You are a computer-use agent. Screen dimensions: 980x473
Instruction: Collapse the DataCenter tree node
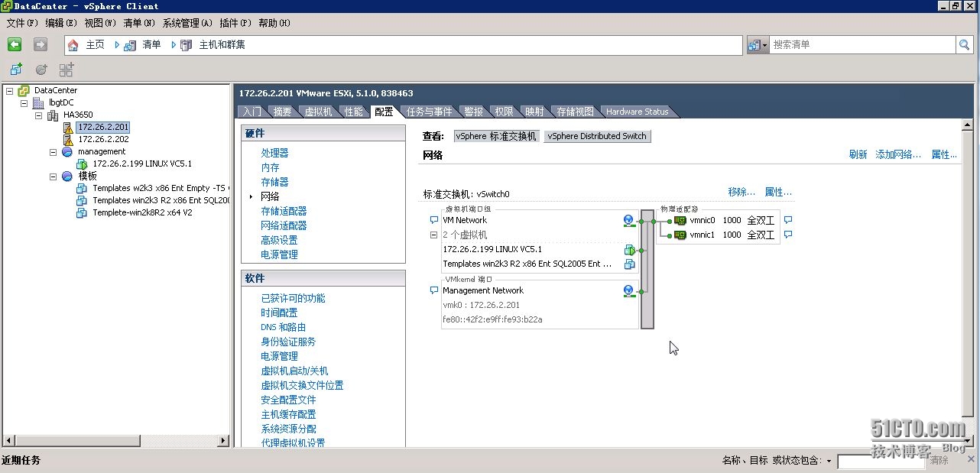point(9,90)
